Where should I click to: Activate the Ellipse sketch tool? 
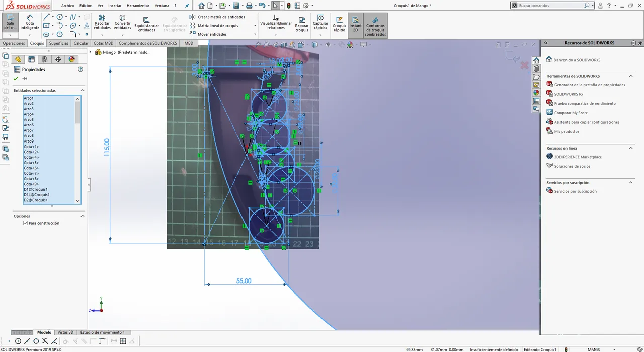pyautogui.click(x=73, y=26)
